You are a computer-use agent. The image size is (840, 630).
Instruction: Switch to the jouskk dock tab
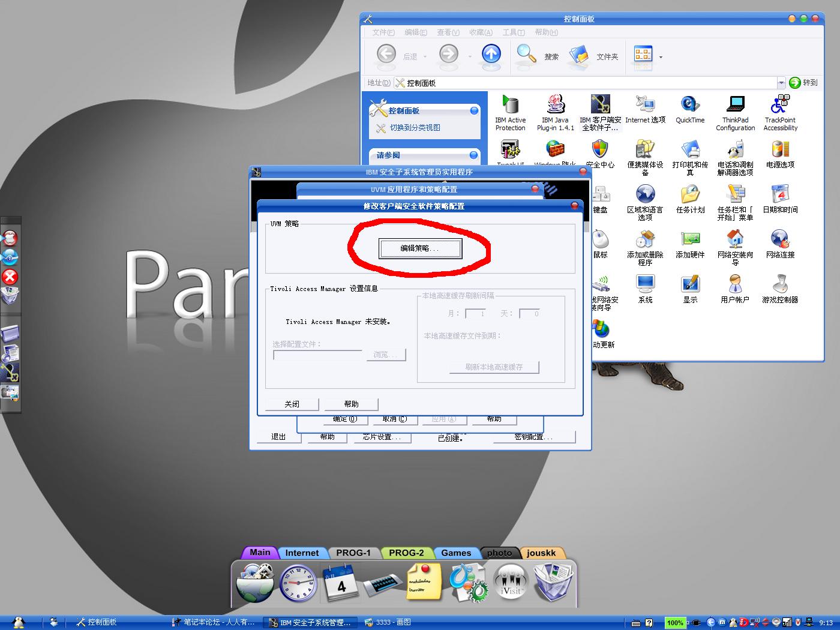tap(541, 553)
